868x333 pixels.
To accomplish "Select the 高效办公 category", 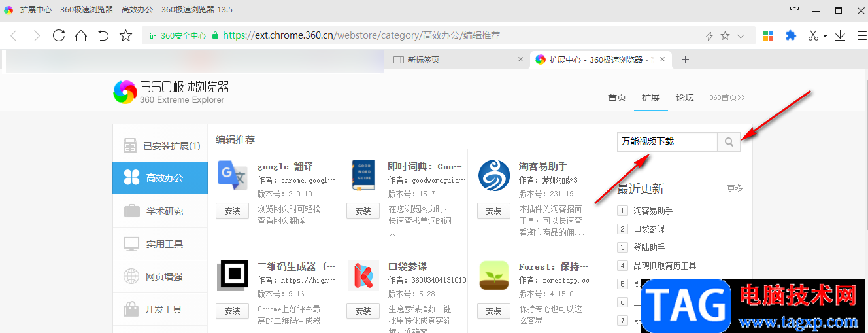I will [x=160, y=178].
